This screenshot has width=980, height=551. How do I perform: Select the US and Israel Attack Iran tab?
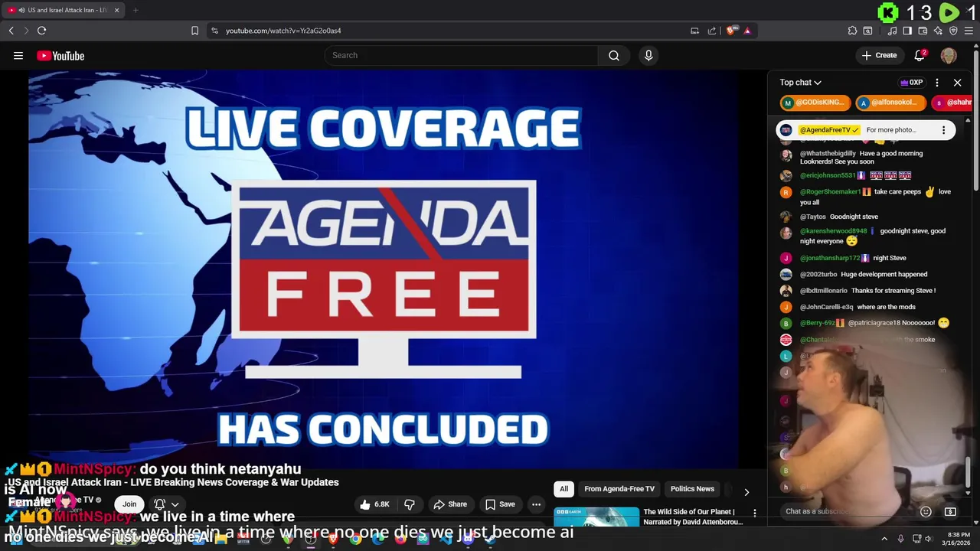(x=63, y=10)
